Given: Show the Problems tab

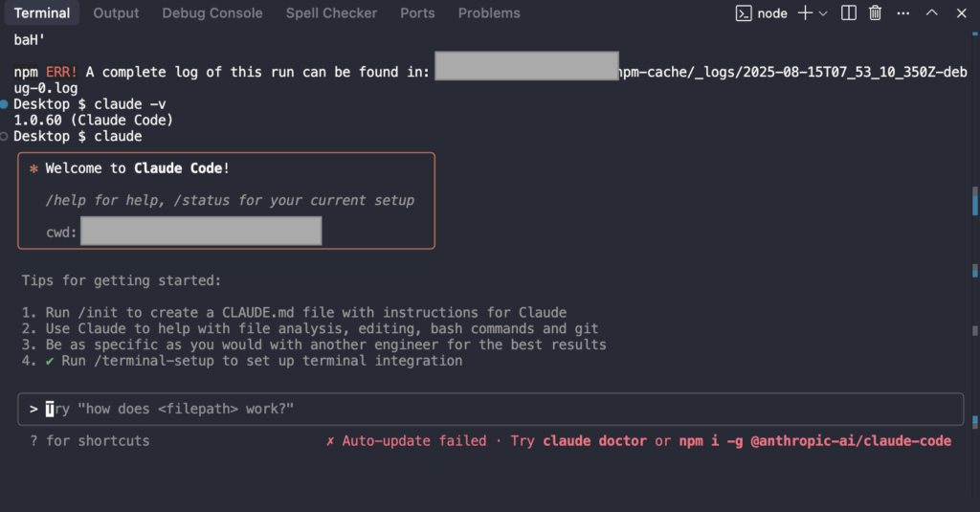Looking at the screenshot, I should pyautogui.click(x=489, y=13).
